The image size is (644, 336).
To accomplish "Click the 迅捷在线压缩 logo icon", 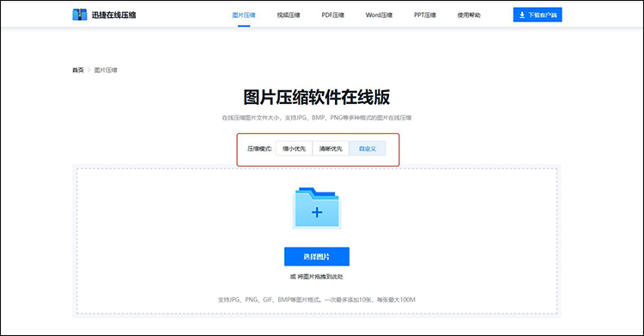I will tap(80, 15).
